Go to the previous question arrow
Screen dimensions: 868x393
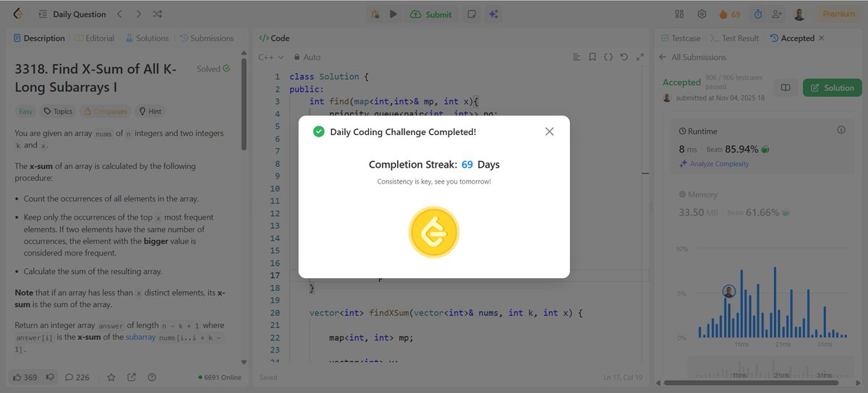(120, 14)
